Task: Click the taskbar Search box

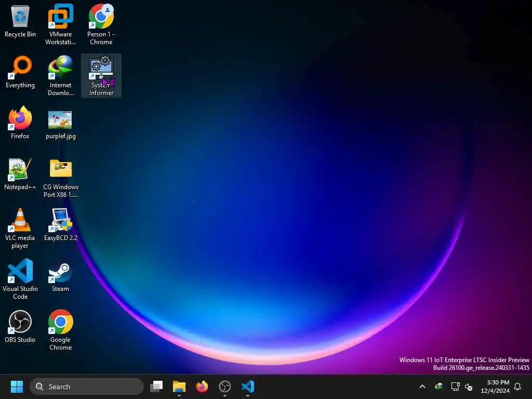Action: coord(87,387)
